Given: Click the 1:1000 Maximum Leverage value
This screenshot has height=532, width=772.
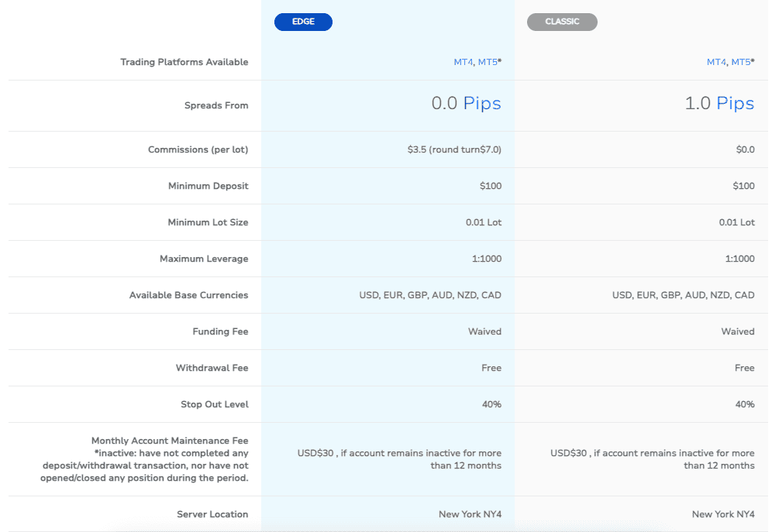Looking at the screenshot, I should click(x=488, y=259).
